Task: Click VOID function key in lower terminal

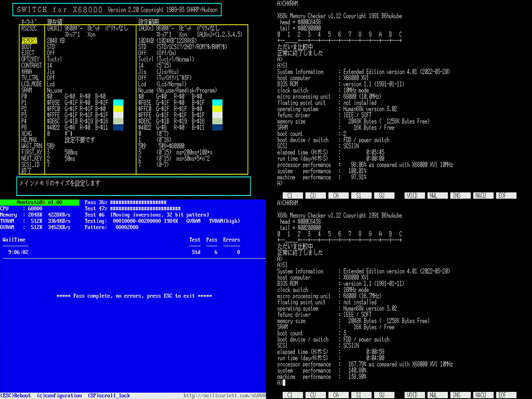Action: (414, 395)
